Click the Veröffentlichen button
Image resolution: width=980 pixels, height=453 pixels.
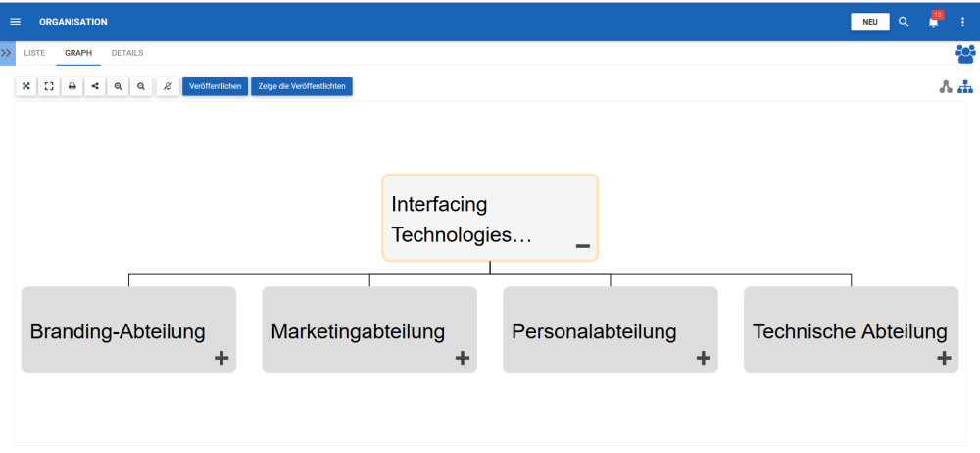coord(216,86)
